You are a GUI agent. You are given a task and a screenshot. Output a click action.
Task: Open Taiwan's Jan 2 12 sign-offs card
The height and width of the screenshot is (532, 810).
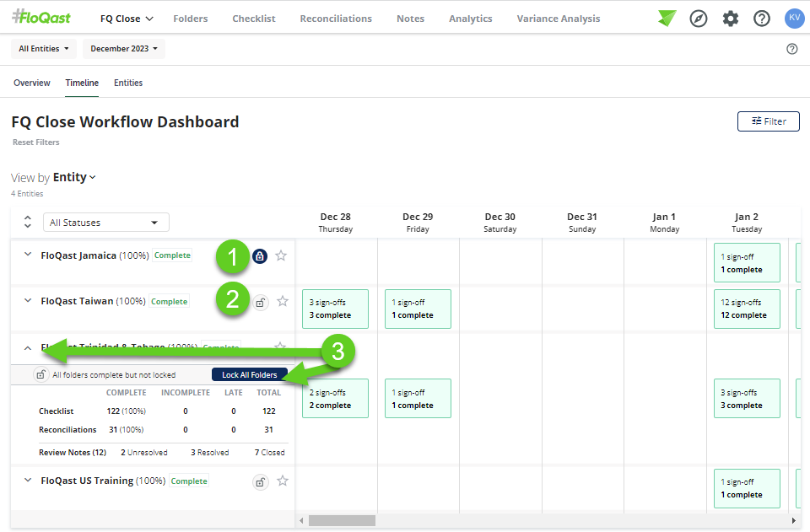tap(747, 309)
